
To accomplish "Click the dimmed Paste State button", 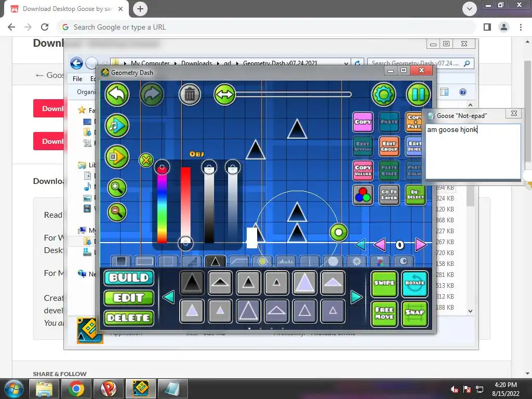I will tap(389, 170).
